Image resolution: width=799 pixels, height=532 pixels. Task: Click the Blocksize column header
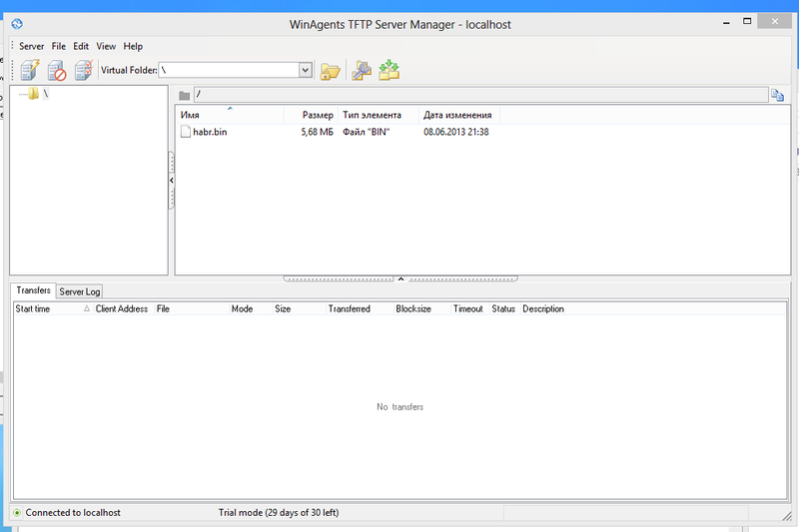point(422,309)
